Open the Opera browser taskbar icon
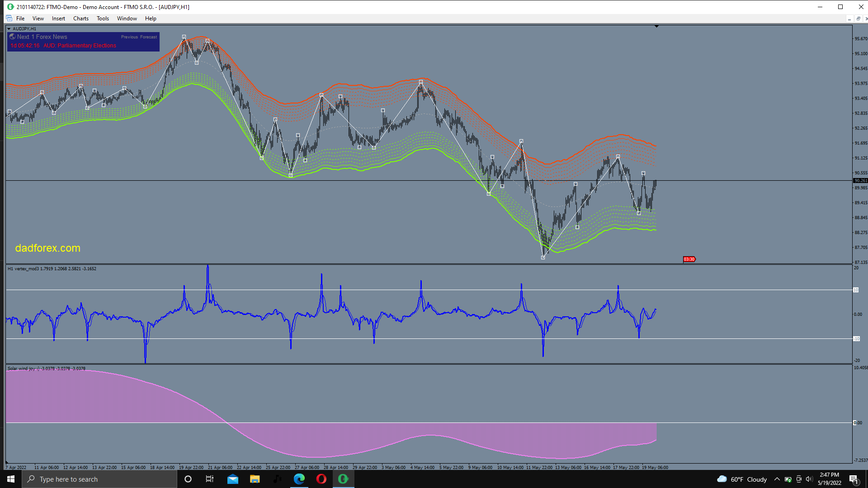The height and width of the screenshot is (488, 868). click(x=321, y=479)
